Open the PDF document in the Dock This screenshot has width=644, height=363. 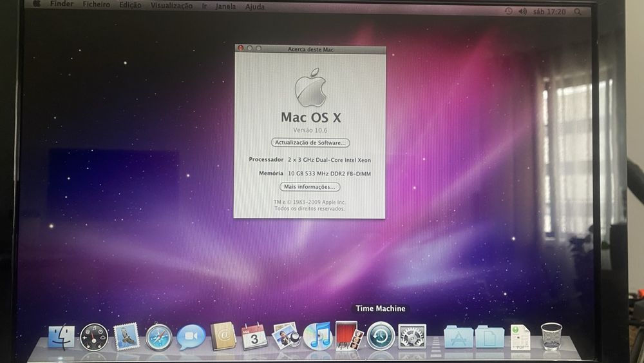[x=520, y=337]
